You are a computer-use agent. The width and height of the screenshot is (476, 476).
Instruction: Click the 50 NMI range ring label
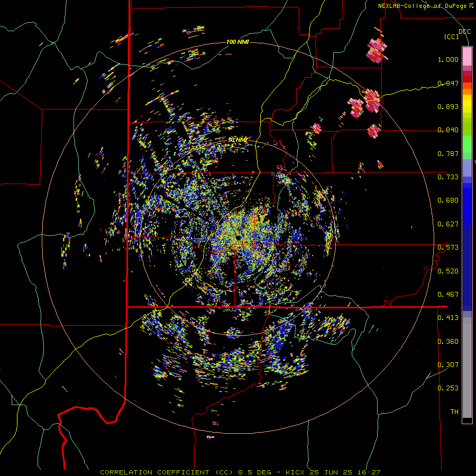(237, 140)
